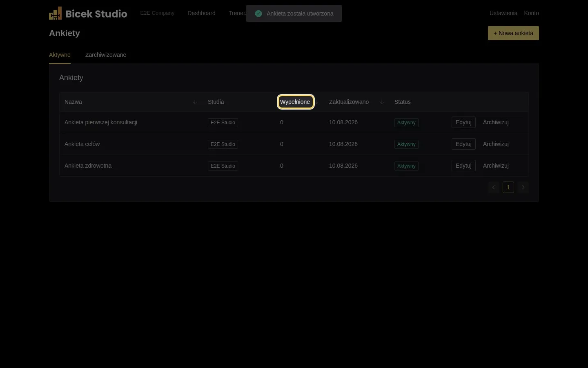Archive the Ankieta zdrowotna survey
588x368 pixels.
[496, 166]
